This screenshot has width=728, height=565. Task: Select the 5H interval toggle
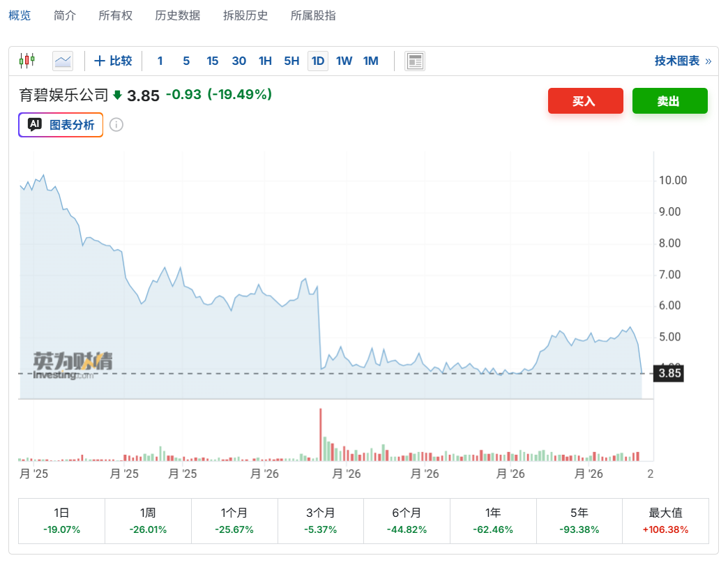(291, 61)
